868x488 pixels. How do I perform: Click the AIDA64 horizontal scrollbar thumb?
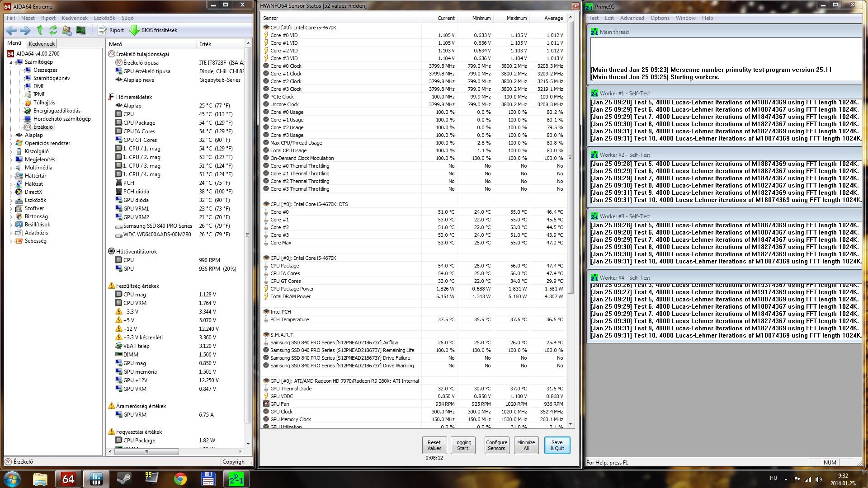point(146,451)
